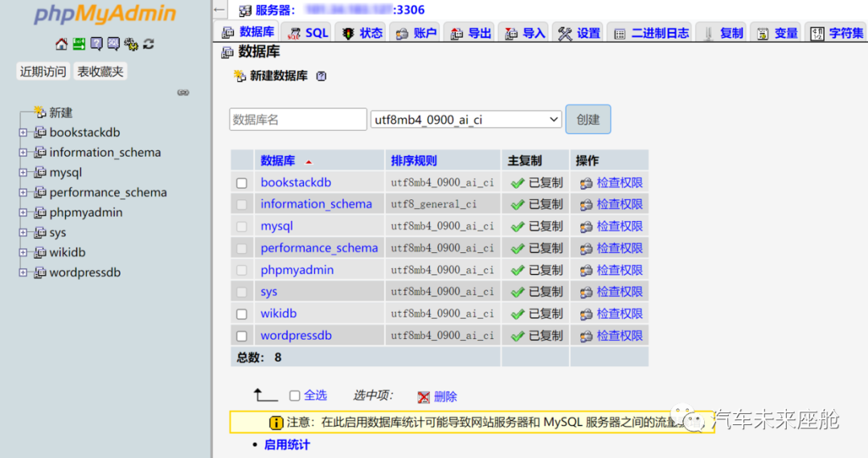Check the bookstackdb row checkbox
This screenshot has width=868, height=458.
[242, 183]
